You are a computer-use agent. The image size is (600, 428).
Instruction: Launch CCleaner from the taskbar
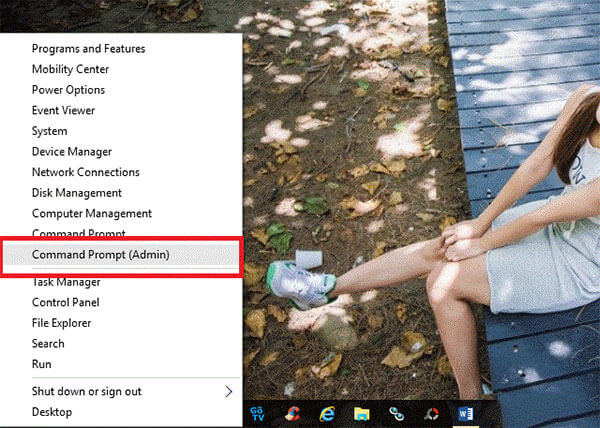point(292,412)
